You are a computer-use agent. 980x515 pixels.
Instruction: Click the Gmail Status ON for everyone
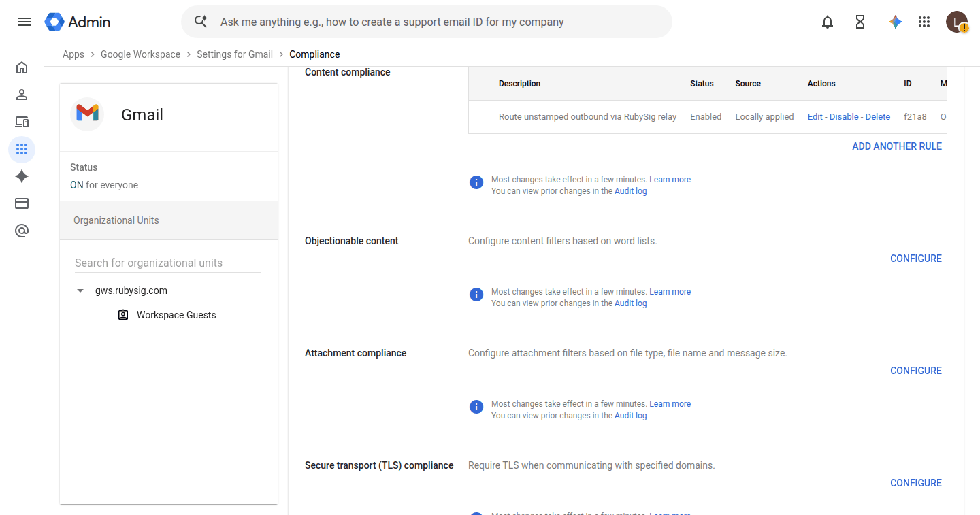tap(104, 185)
